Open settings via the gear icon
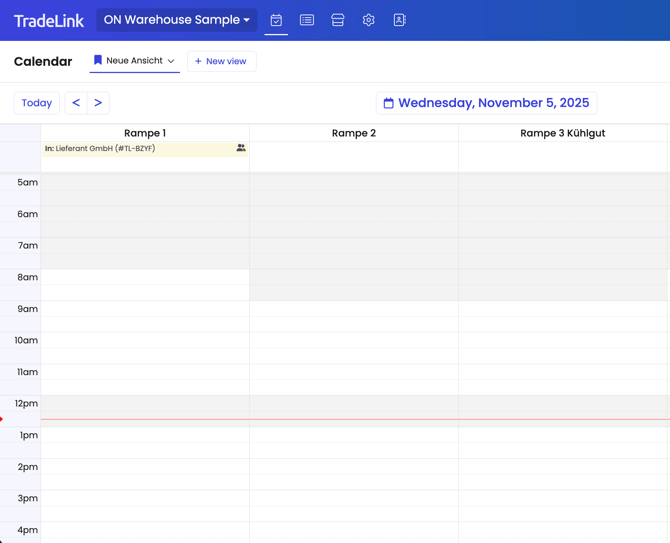The width and height of the screenshot is (670, 543). (369, 20)
